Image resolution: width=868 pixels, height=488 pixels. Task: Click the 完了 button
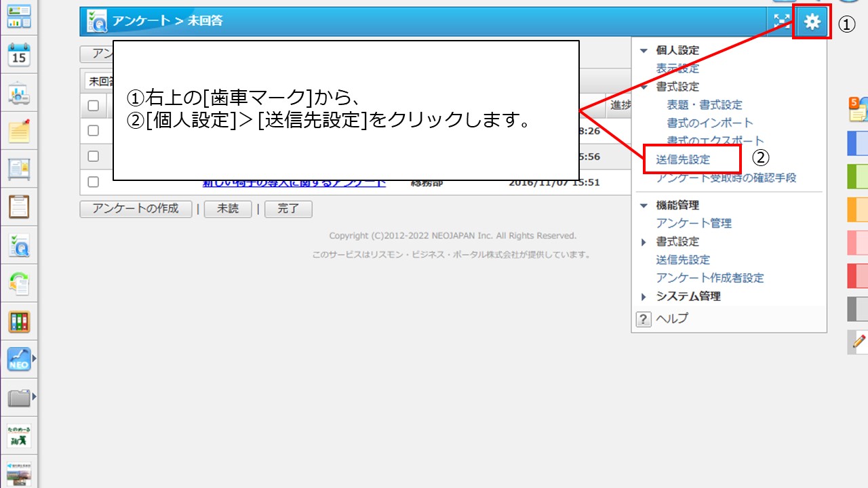click(288, 209)
